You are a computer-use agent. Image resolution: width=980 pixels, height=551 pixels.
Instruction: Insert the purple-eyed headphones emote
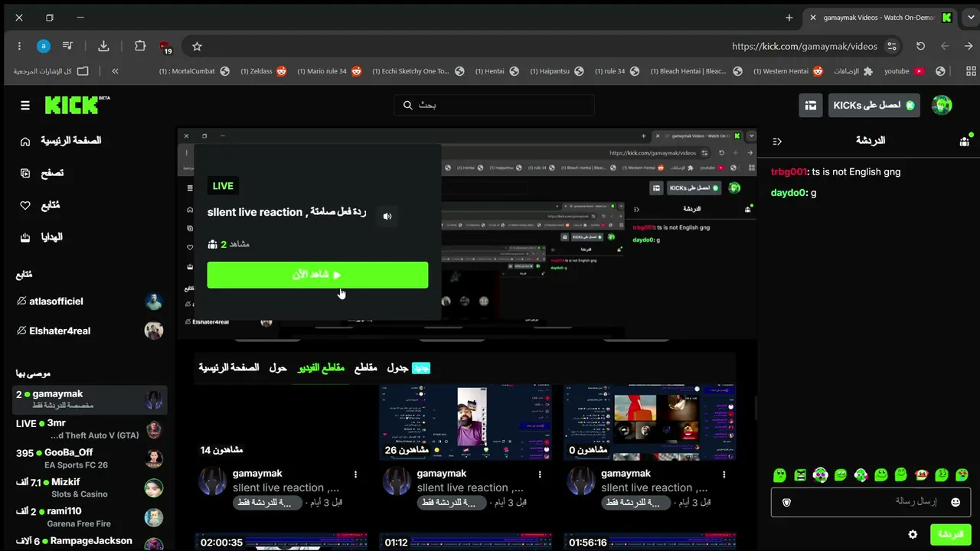point(820,475)
